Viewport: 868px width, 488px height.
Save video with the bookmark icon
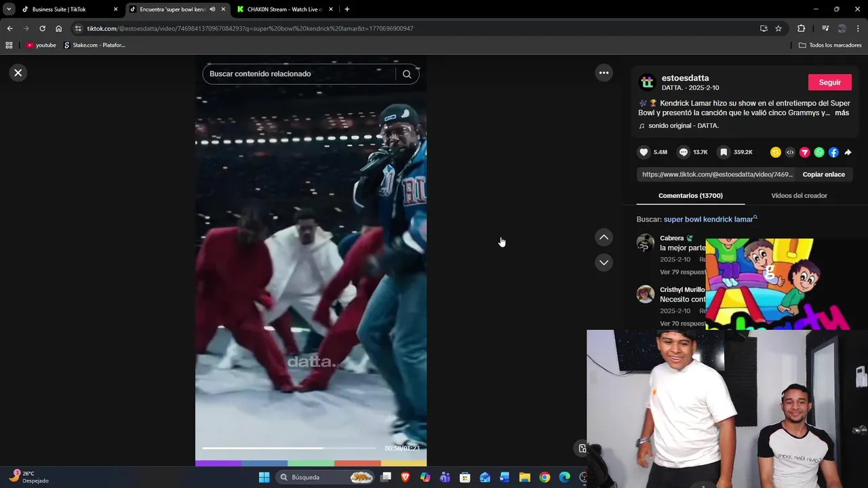(724, 152)
